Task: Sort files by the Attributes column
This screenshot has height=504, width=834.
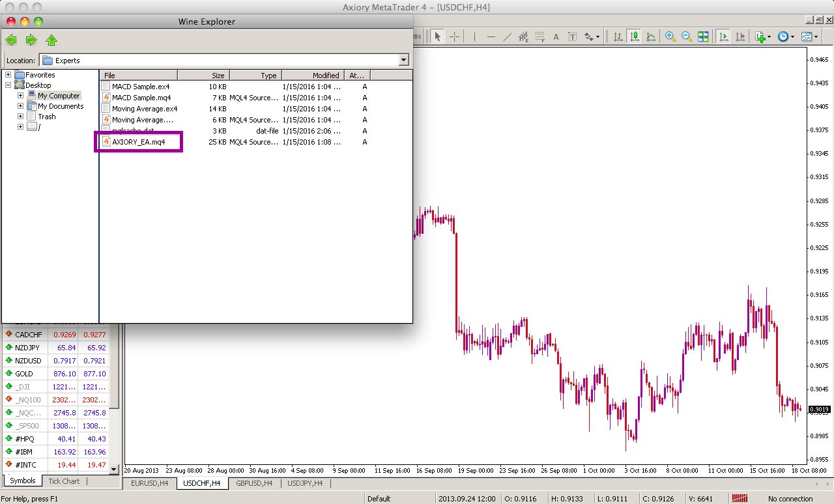Action: (357, 76)
